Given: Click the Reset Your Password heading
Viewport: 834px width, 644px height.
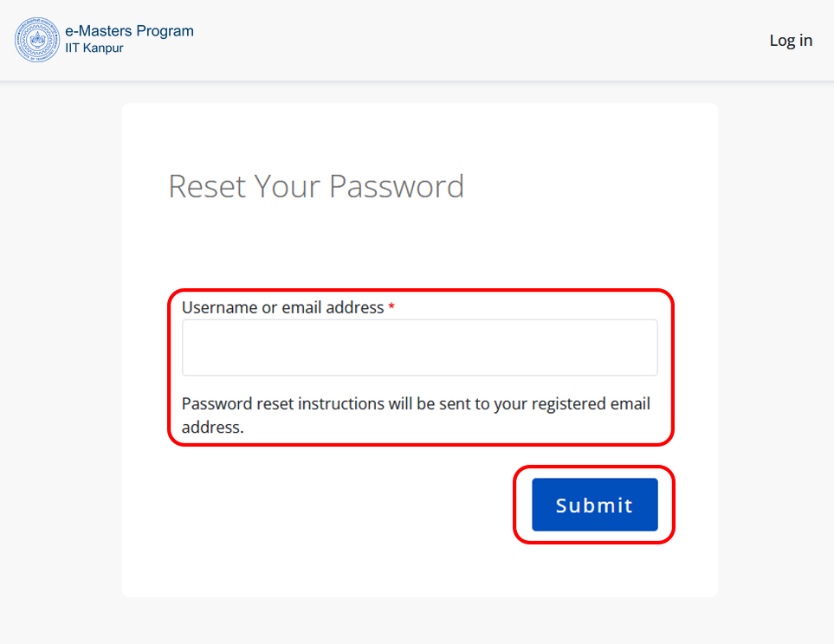Looking at the screenshot, I should pyautogui.click(x=316, y=186).
